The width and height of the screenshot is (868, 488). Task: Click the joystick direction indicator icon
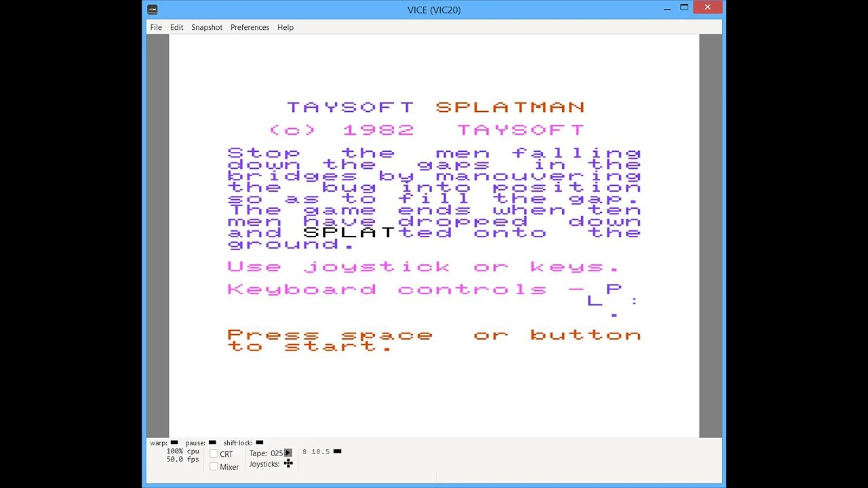(288, 464)
